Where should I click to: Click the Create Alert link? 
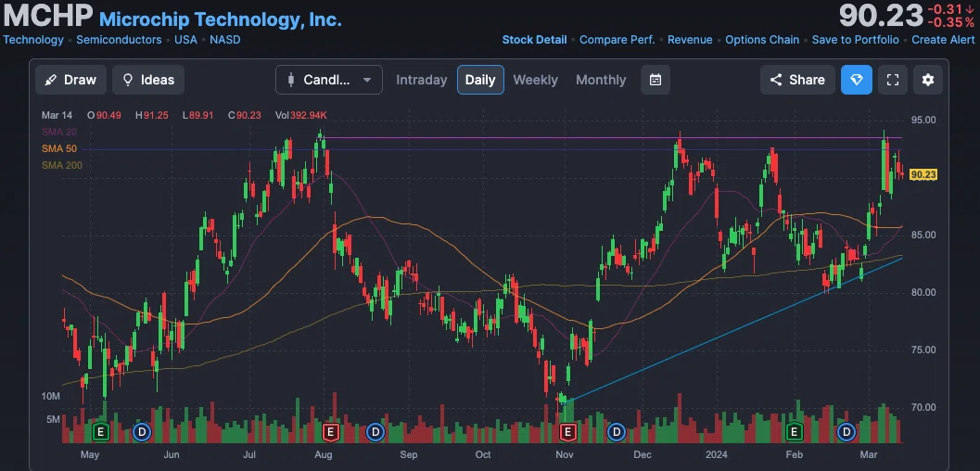[943, 39]
